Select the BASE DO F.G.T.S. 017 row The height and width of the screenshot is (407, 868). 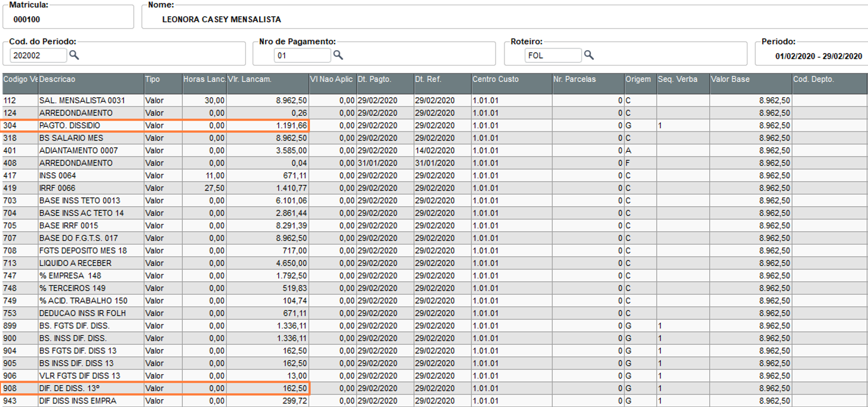point(434,238)
